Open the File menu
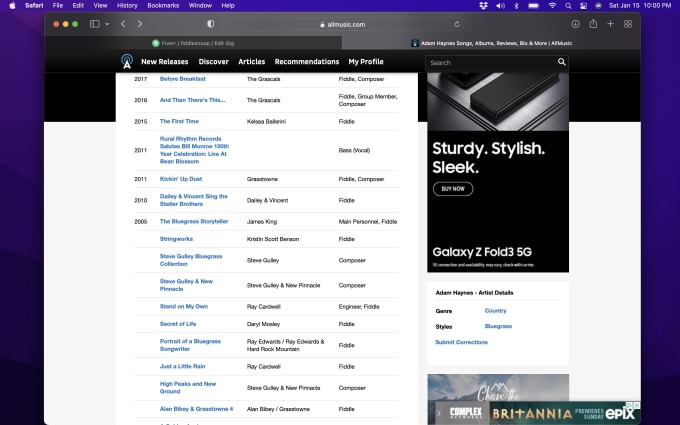This screenshot has height=425, width=680. point(58,6)
